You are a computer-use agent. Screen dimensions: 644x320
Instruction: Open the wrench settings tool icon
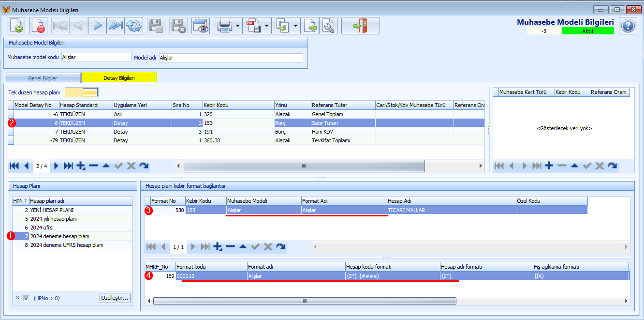(x=328, y=26)
